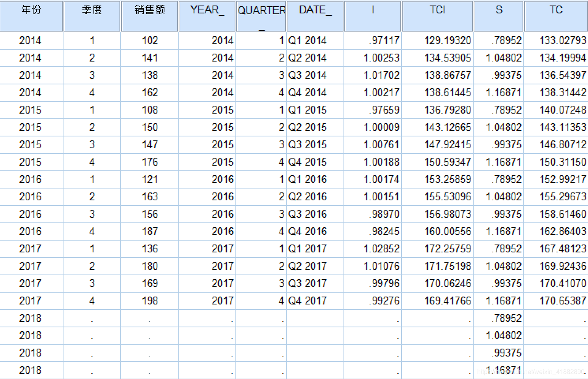Click TC value 143.11353
Image resolution: width=588 pixels, height=379 pixels.
click(x=556, y=127)
